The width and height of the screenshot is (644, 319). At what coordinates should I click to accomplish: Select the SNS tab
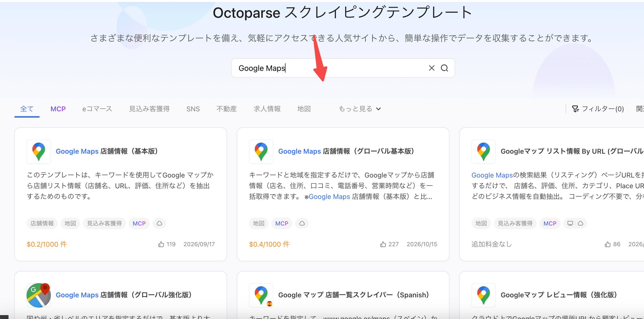(x=193, y=109)
